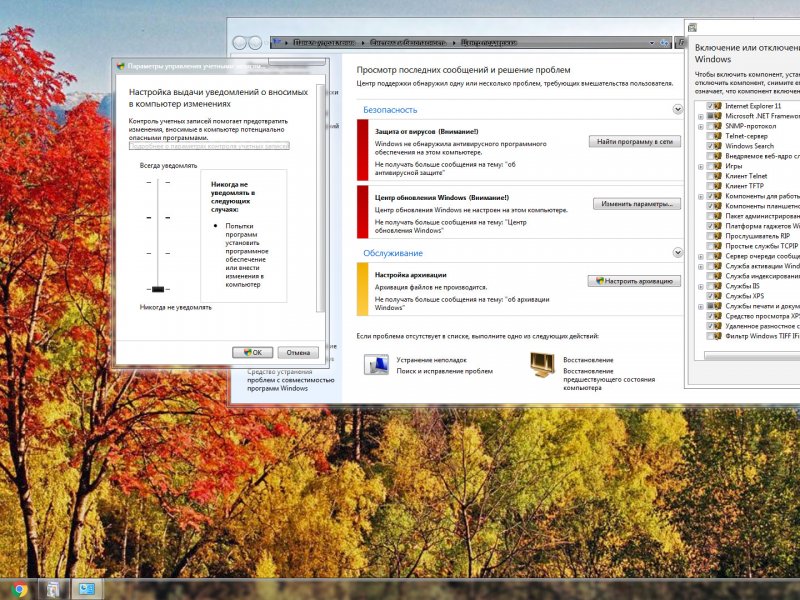Viewport: 800px width, 600px height.
Task: Open Восстановление link
Action: pyautogui.click(x=588, y=360)
